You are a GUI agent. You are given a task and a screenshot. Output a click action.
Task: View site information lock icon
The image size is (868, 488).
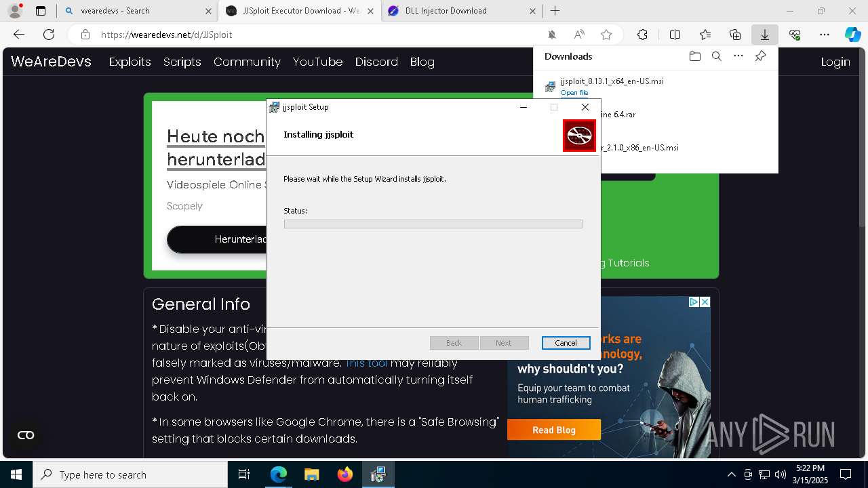pyautogui.click(x=85, y=35)
